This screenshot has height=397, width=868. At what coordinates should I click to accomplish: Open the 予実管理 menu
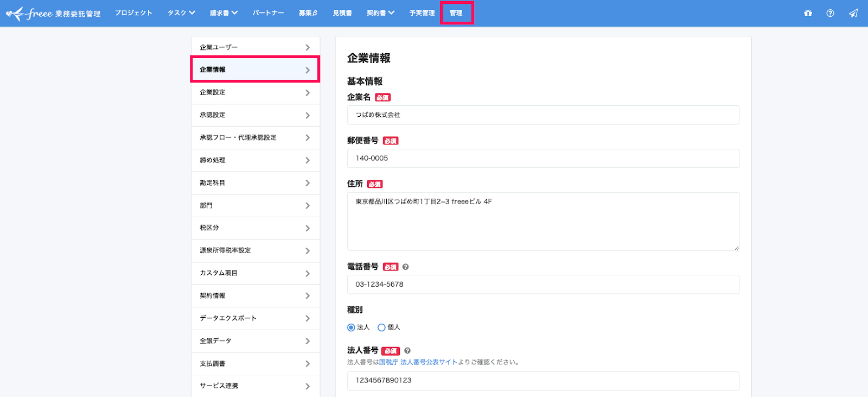[x=422, y=13]
